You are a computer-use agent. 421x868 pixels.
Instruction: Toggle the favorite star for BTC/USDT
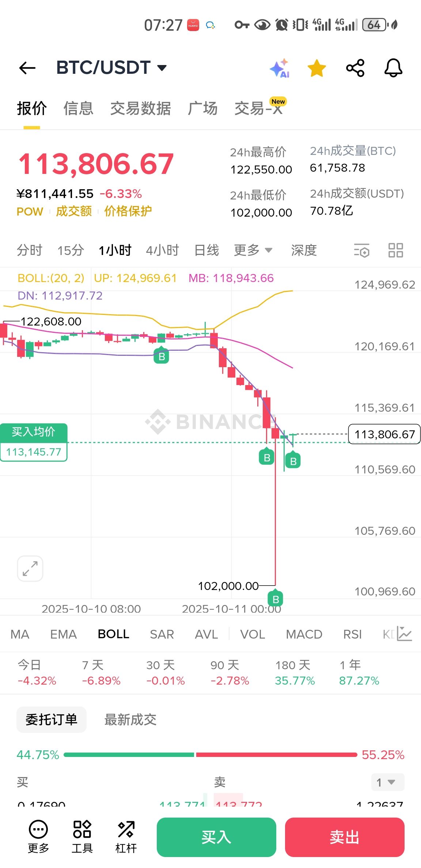click(316, 68)
